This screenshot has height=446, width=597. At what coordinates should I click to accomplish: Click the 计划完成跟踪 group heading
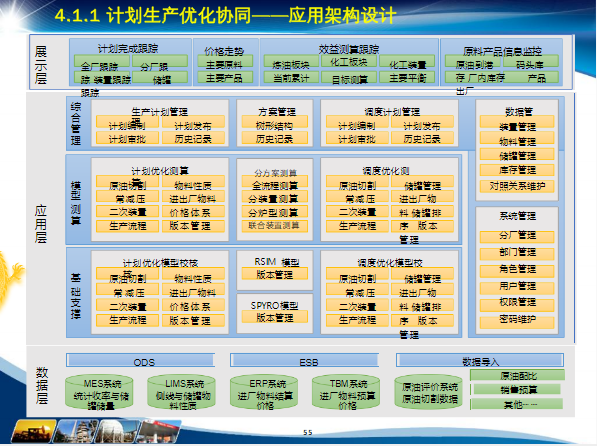pyautogui.click(x=128, y=49)
